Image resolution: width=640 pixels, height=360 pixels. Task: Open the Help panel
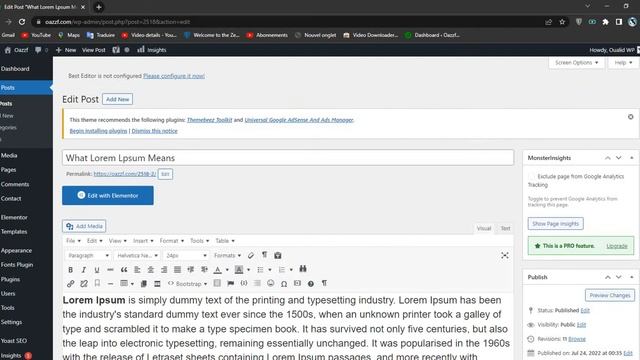623,63
